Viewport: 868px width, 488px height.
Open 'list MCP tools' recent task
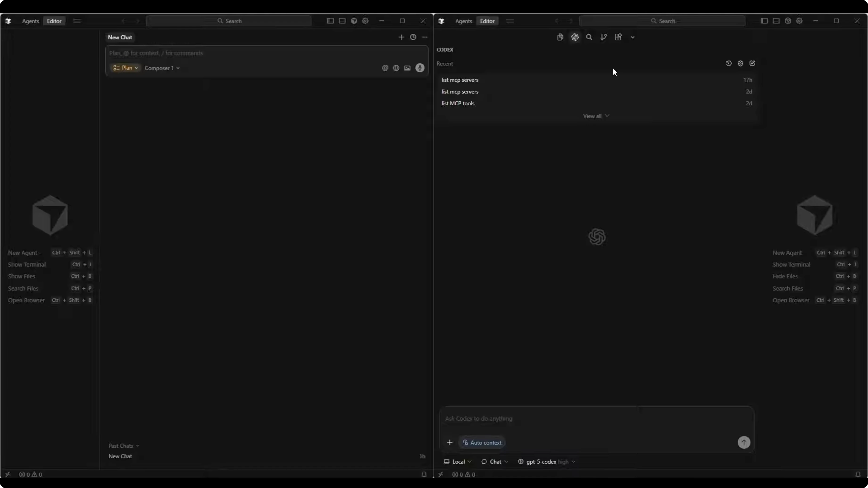coord(458,103)
